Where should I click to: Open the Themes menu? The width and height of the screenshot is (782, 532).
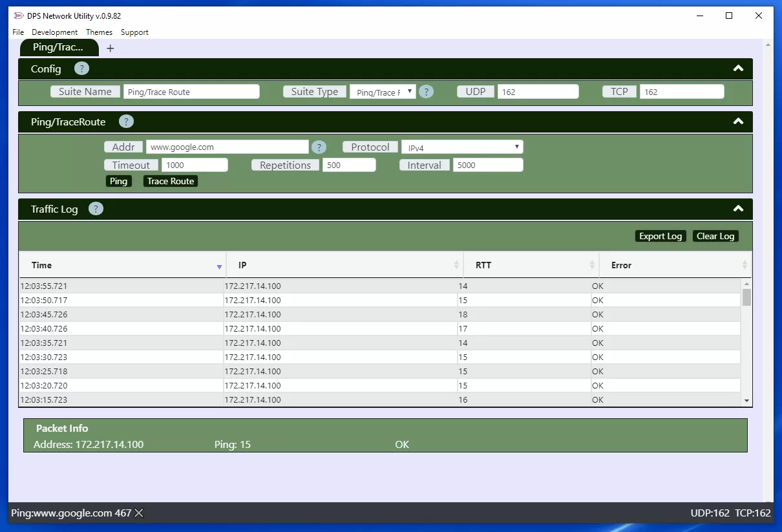[x=99, y=32]
